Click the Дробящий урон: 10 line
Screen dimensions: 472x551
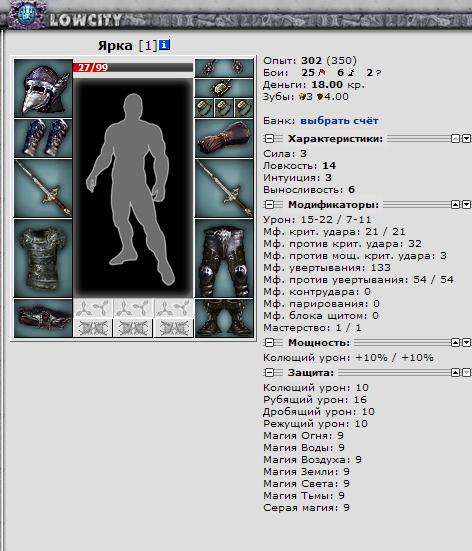coord(319,411)
